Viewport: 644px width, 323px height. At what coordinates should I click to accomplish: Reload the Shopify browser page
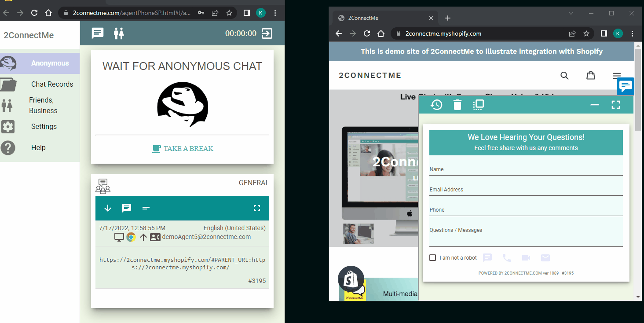367,33
